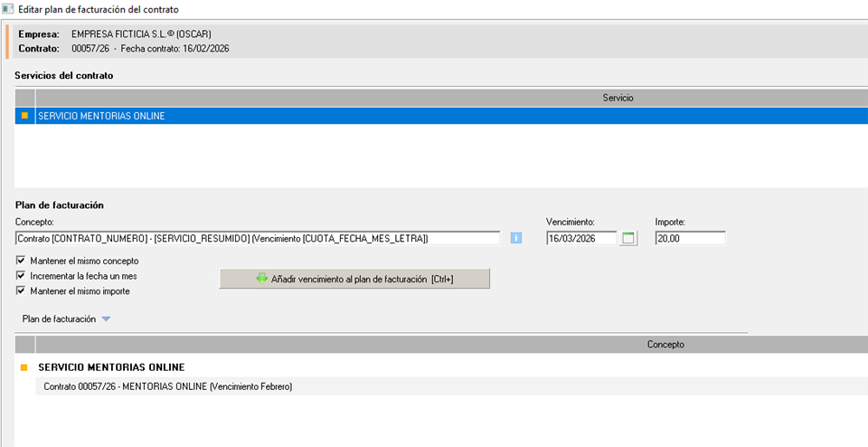Click the window icon in the title bar
868x447 pixels.
click(x=8, y=9)
